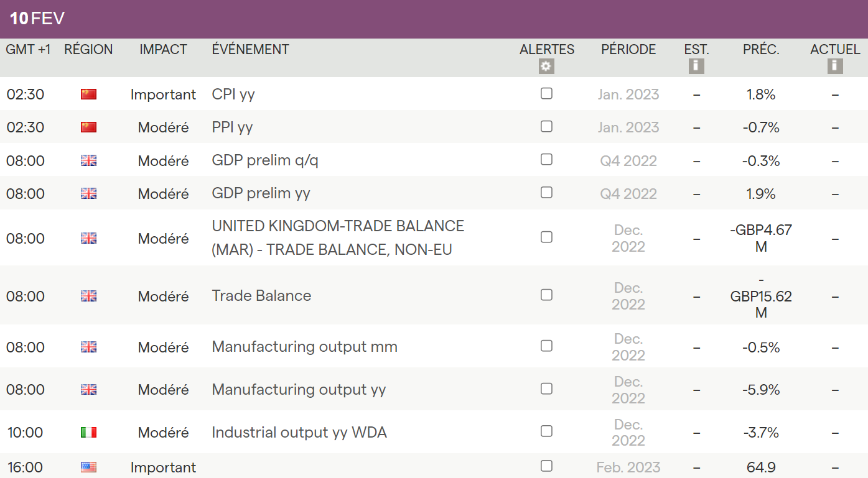
Task: Open the alerts settings gear icon
Action: pos(546,67)
